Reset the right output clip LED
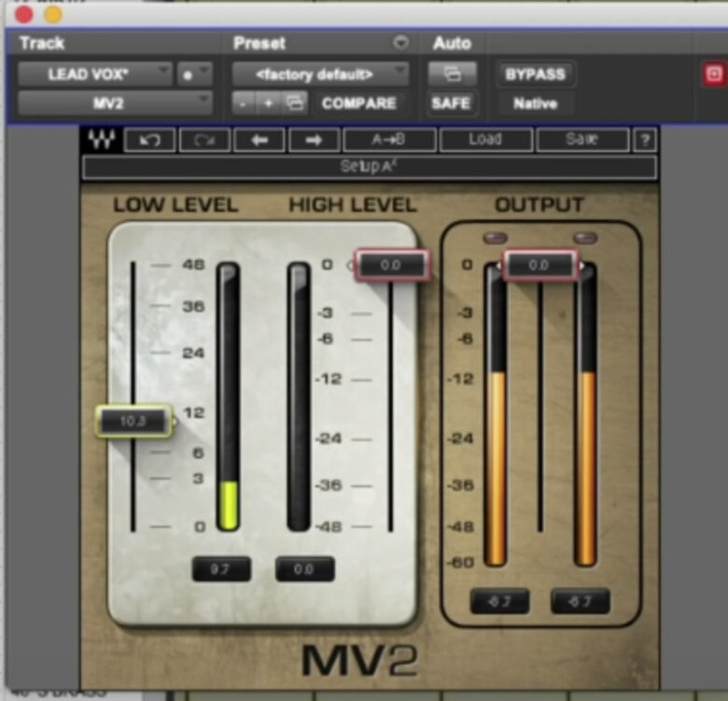The width and height of the screenshot is (728, 701). 585,238
